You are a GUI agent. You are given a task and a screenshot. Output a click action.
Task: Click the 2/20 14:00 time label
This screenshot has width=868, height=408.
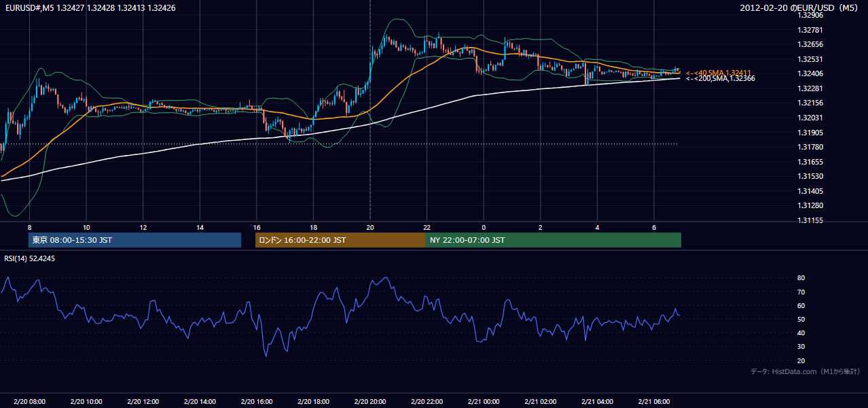click(x=200, y=402)
